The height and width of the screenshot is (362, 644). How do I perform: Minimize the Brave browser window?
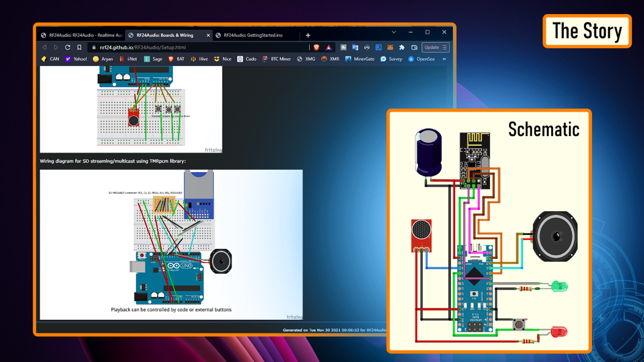tap(411, 32)
